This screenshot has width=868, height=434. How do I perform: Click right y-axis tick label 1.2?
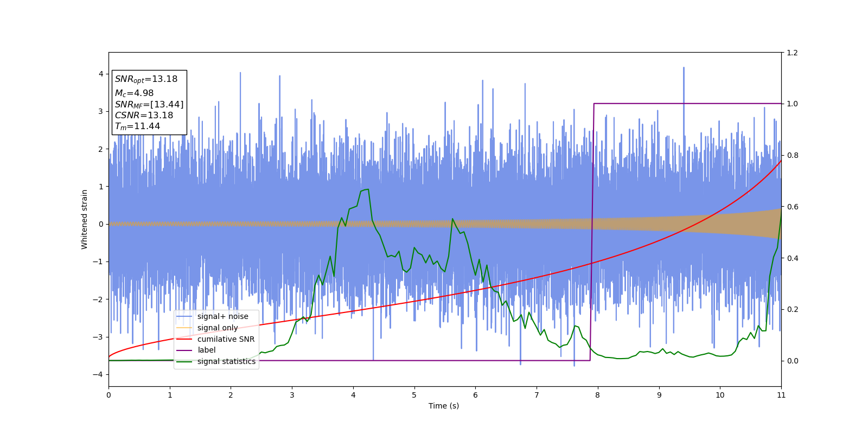pos(792,53)
